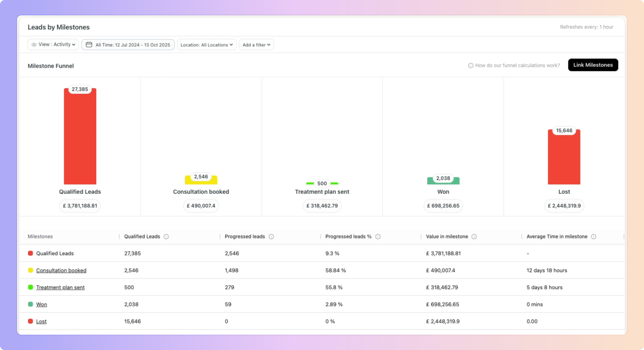Click the info icon next to Average Time in milestone
Image resolution: width=644 pixels, height=350 pixels.
(x=594, y=237)
